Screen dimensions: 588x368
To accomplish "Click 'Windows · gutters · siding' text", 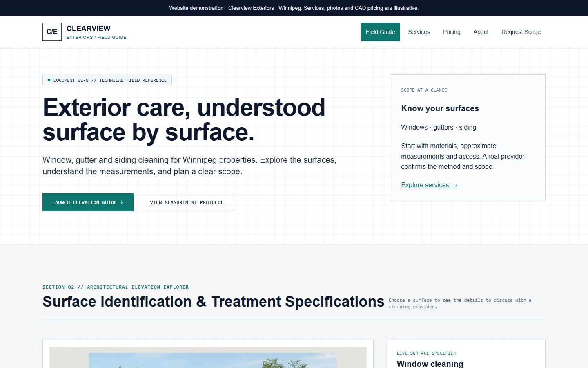I will 439,128.
